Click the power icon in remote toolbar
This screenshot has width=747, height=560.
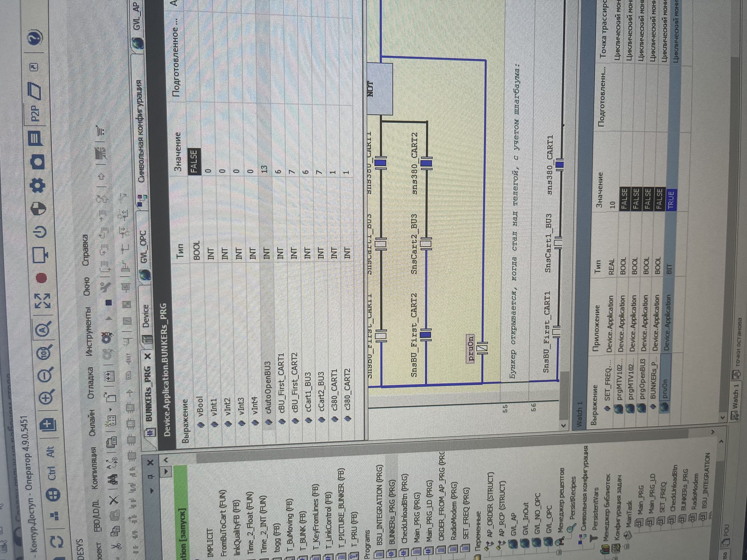click(x=40, y=232)
